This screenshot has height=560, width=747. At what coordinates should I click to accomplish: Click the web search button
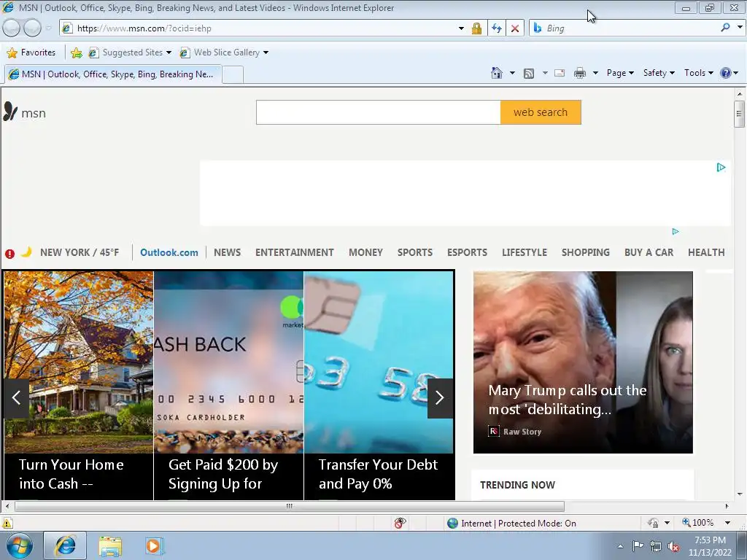click(541, 112)
